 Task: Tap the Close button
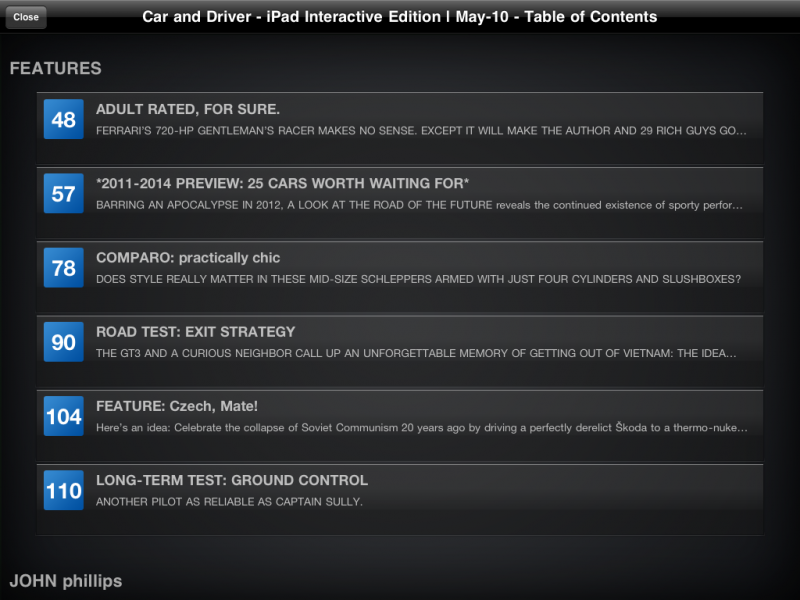[26, 17]
